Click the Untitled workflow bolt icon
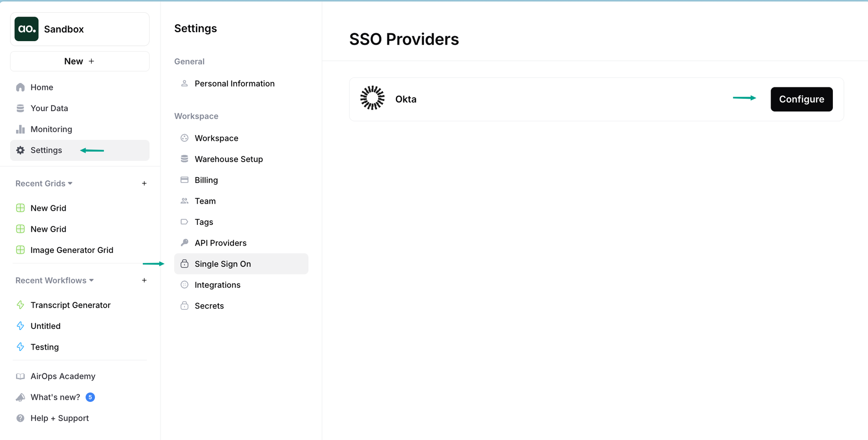This screenshot has width=868, height=440. (x=20, y=326)
